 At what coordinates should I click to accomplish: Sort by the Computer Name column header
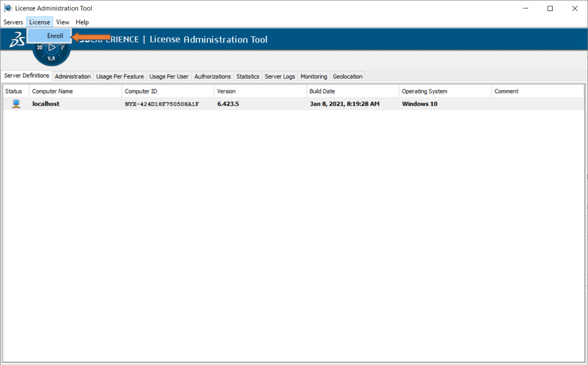pos(75,91)
